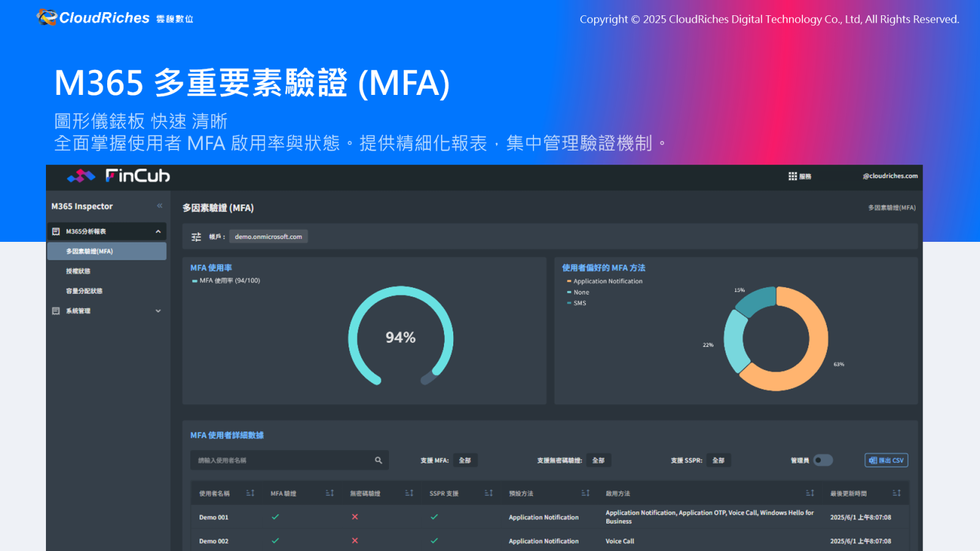Click the 使用者偏好的 MFA 方法 chart title
Image resolution: width=980 pixels, height=551 pixels.
tap(604, 268)
